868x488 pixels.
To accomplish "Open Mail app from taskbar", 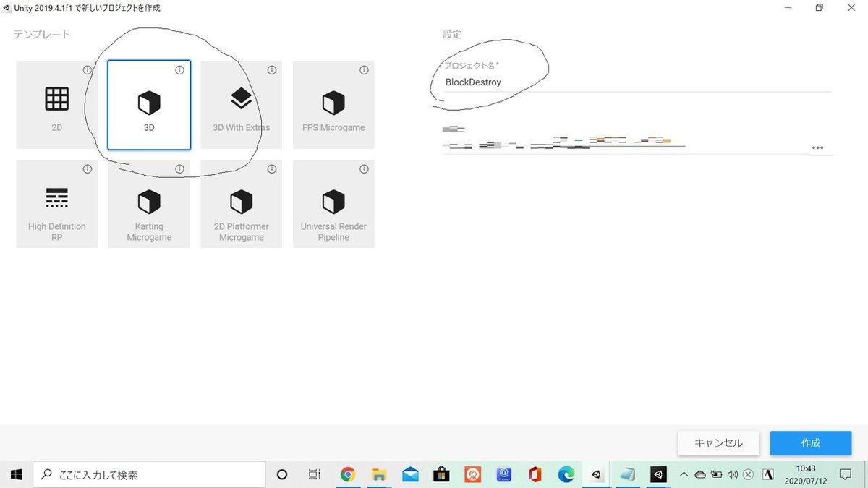I will point(410,475).
